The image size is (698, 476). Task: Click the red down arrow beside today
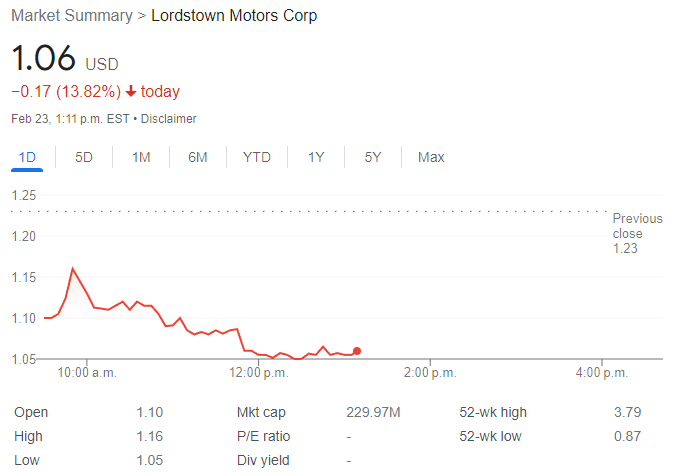[131, 92]
